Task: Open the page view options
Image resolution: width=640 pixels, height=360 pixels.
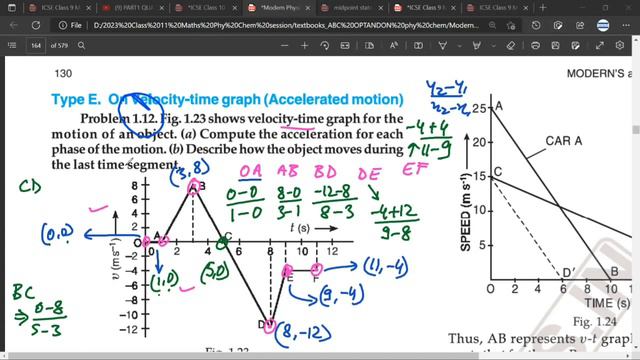Action: (369, 45)
